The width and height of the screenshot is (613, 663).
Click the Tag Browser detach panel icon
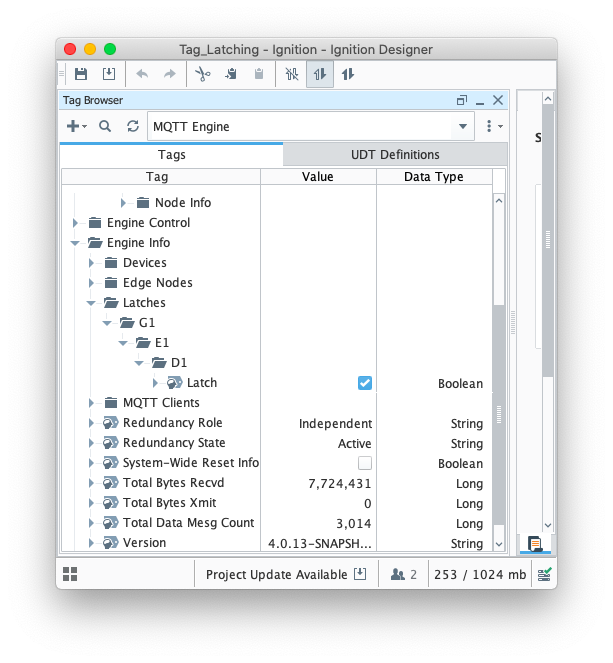coord(462,100)
